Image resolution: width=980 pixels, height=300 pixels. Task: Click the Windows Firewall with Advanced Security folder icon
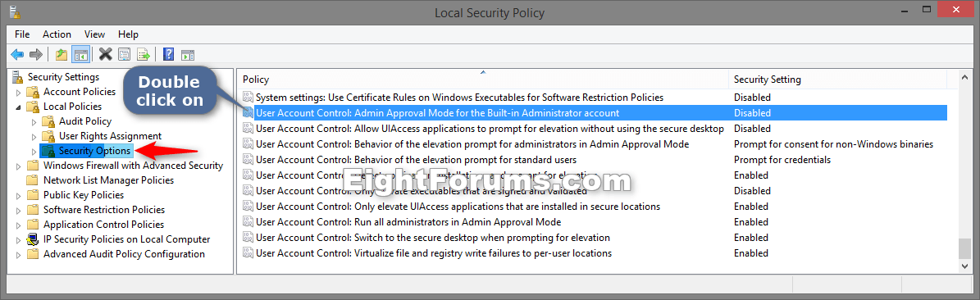[33, 166]
